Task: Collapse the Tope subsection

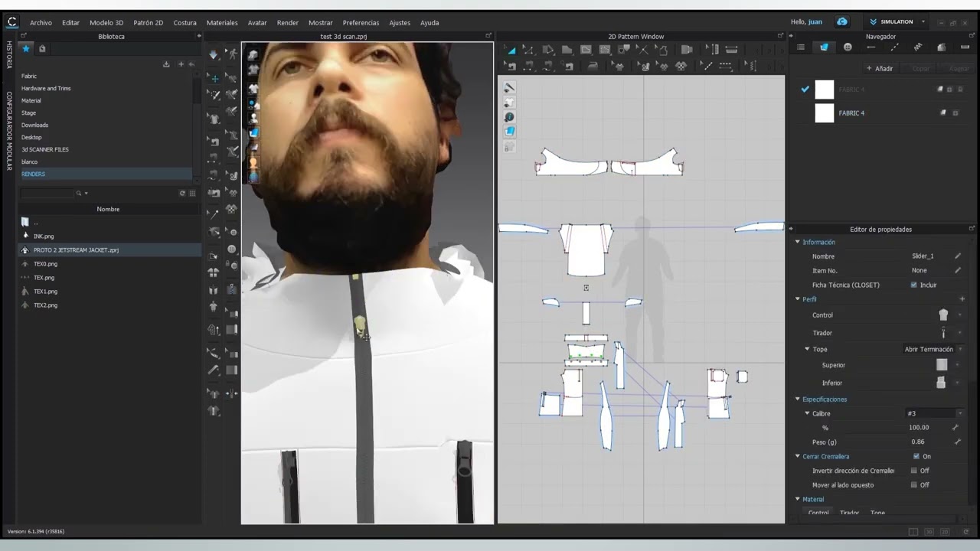Action: [x=807, y=349]
